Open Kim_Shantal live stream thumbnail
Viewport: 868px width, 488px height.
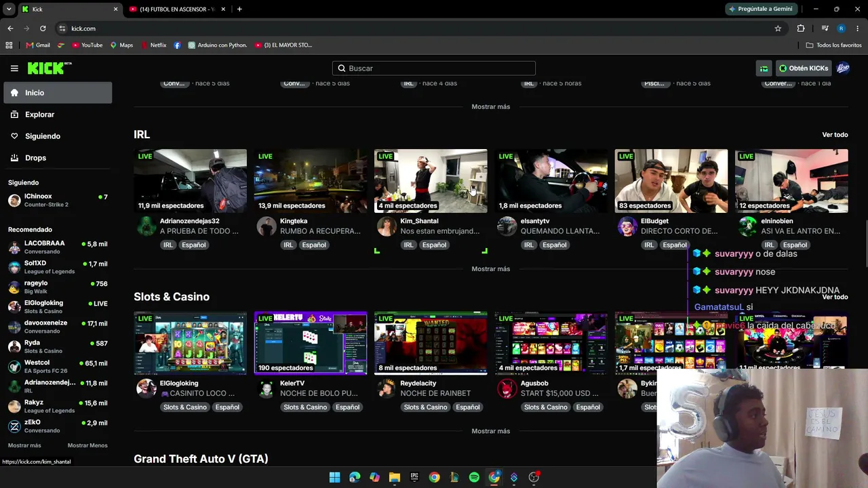pyautogui.click(x=431, y=181)
